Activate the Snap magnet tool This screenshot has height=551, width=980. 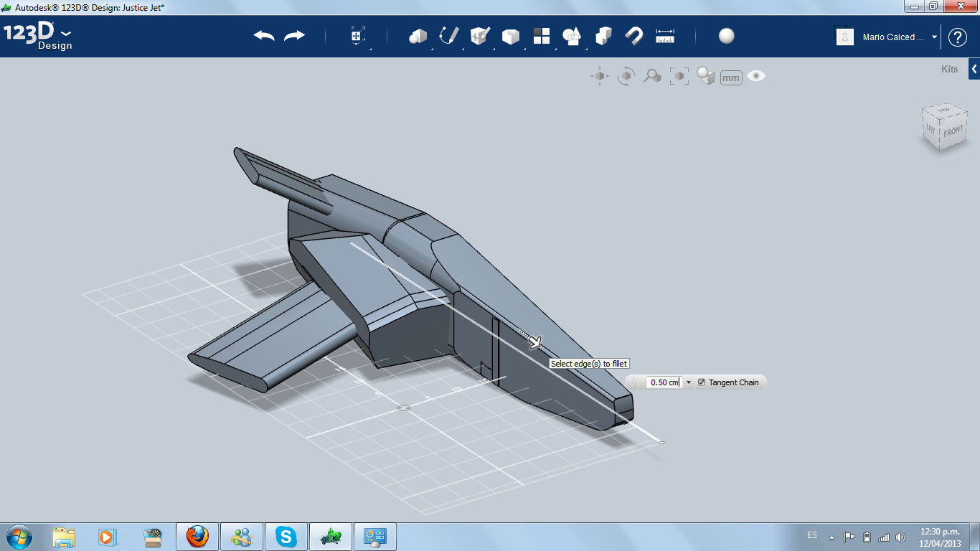pos(633,36)
